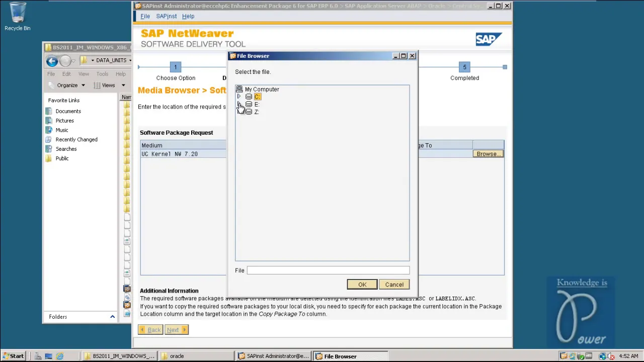Expand the C: drive node
This screenshot has height=362, width=644.
point(239,97)
